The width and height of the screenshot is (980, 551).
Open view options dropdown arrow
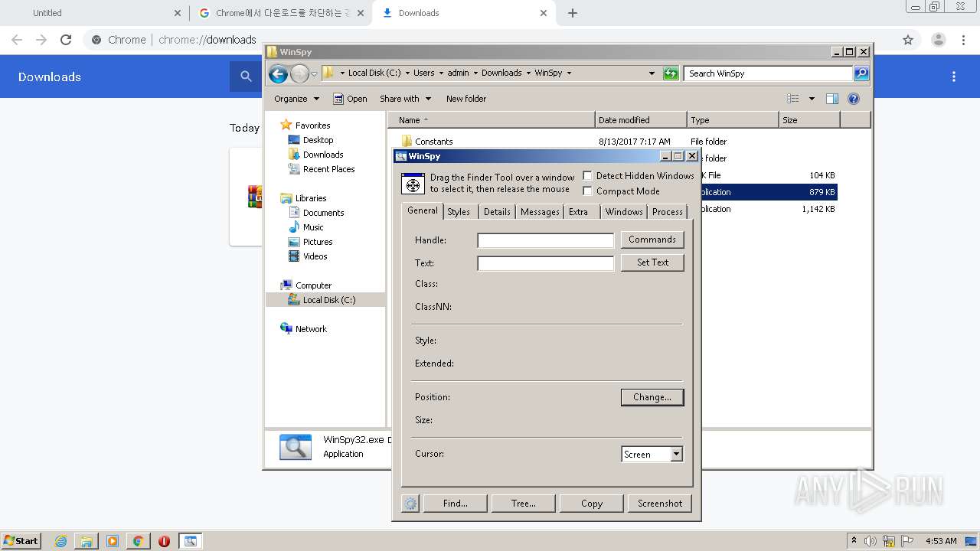[812, 99]
